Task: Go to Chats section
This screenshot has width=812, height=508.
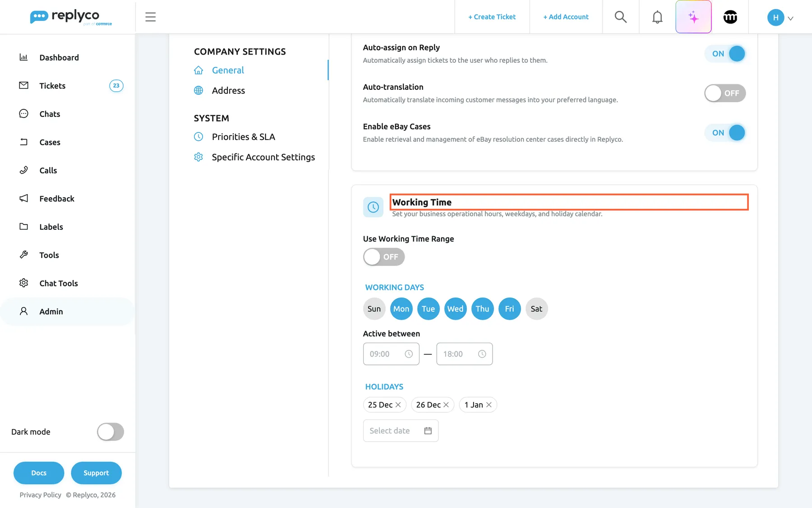Action: pos(68,114)
